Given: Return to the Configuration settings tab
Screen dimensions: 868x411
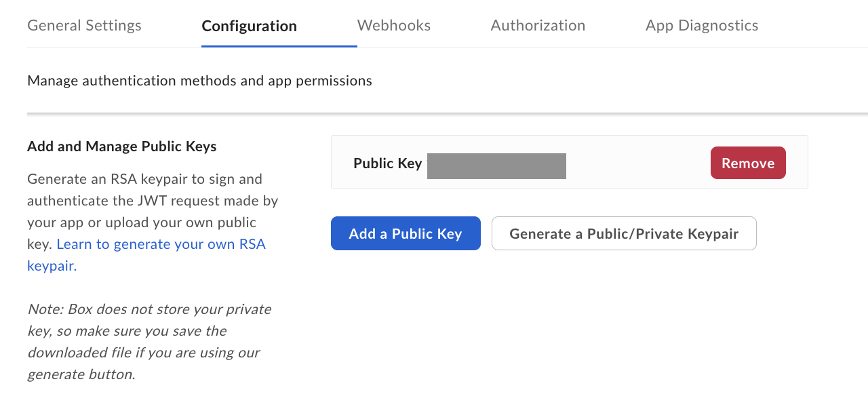Looking at the screenshot, I should coord(249,25).
